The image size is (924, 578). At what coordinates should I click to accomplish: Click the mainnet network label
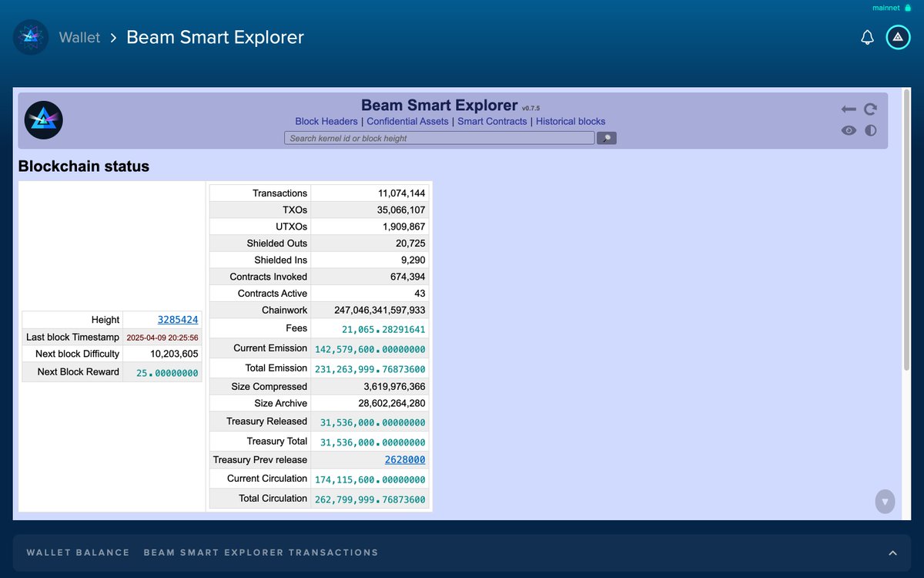tap(885, 8)
